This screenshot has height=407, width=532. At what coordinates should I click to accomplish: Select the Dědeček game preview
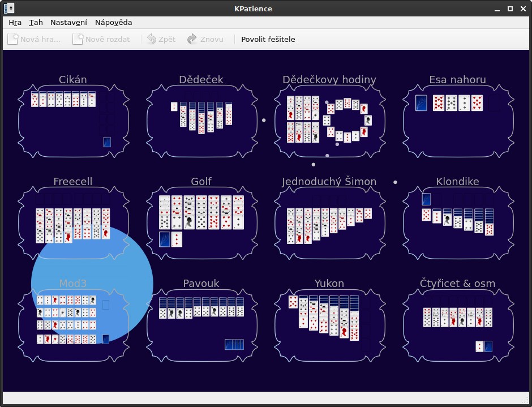(x=201, y=121)
